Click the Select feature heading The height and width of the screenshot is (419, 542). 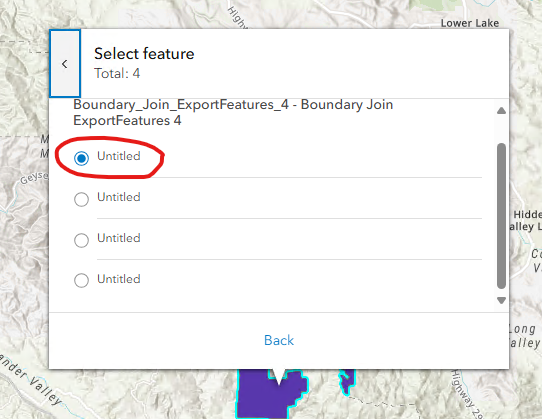pyautogui.click(x=144, y=54)
